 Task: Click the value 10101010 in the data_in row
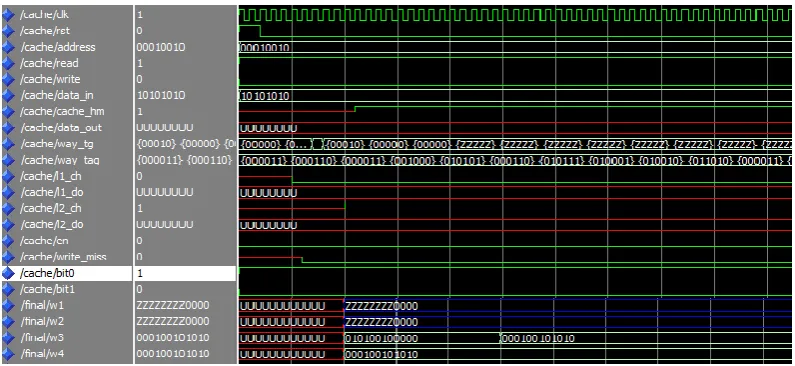[161, 95]
